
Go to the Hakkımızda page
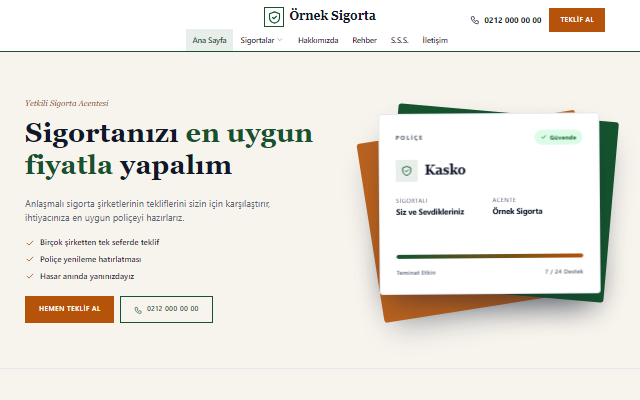pos(318,40)
